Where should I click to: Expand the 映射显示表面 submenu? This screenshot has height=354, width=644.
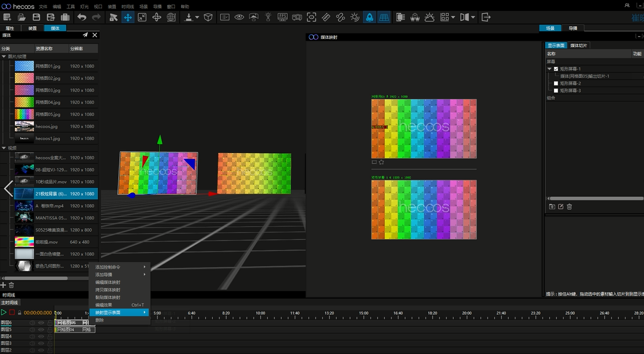click(120, 313)
